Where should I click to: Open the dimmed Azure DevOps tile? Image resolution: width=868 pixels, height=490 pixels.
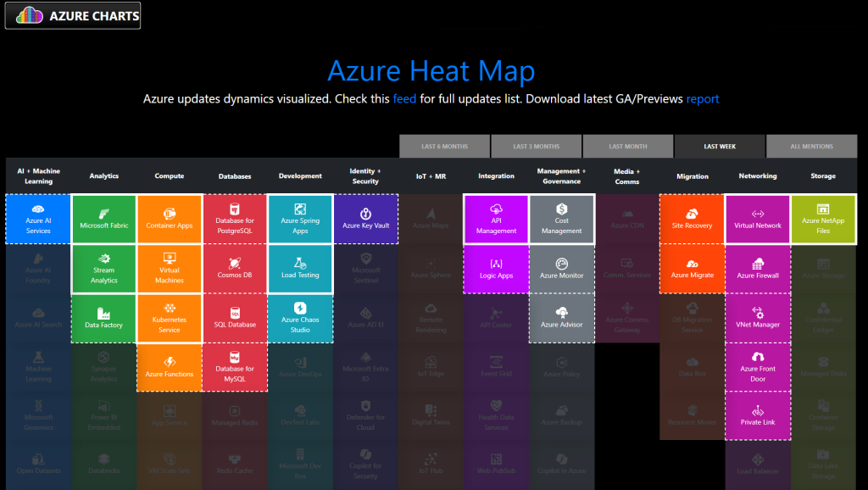300,368
